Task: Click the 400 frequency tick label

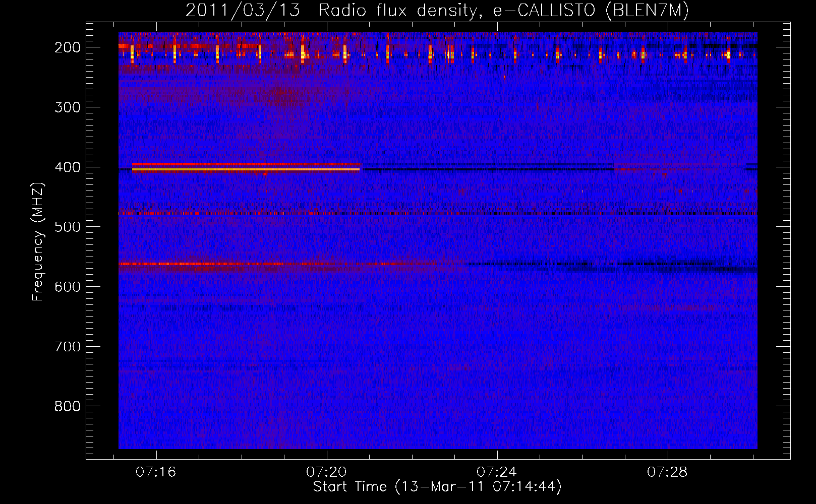Action: point(67,167)
